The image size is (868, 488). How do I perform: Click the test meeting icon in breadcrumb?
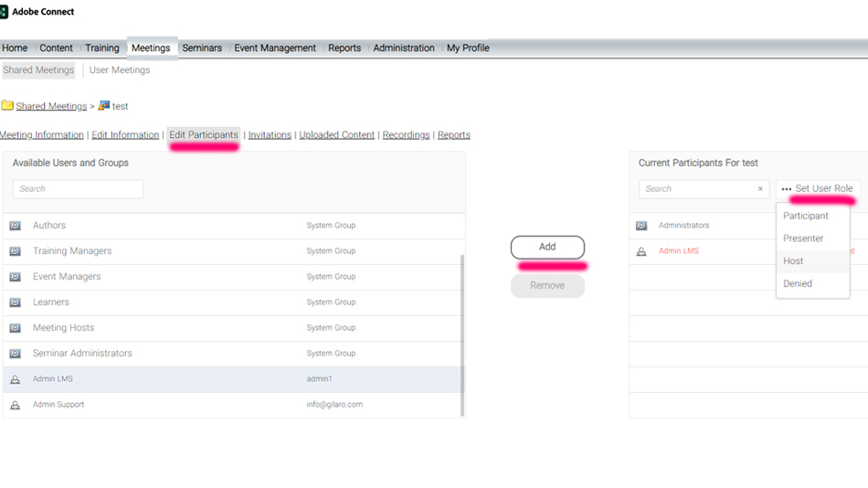pos(103,105)
